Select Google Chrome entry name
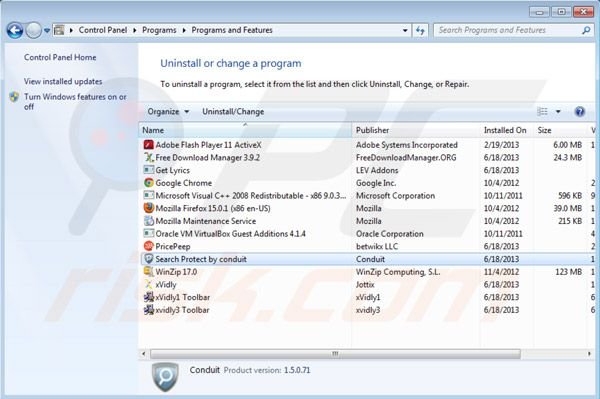 coord(183,183)
